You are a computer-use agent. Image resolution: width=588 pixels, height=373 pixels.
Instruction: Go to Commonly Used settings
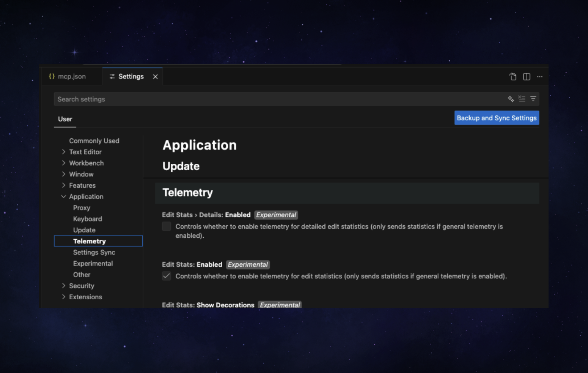(x=94, y=141)
